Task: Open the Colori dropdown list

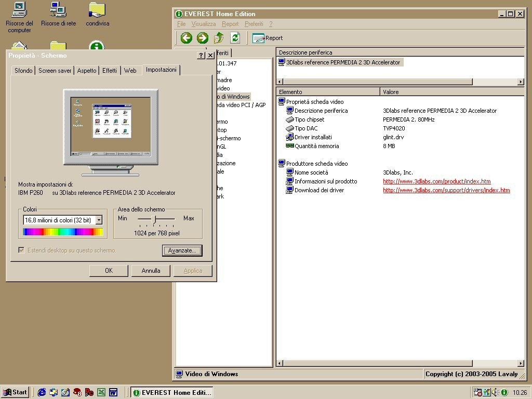Action: pyautogui.click(x=99, y=220)
